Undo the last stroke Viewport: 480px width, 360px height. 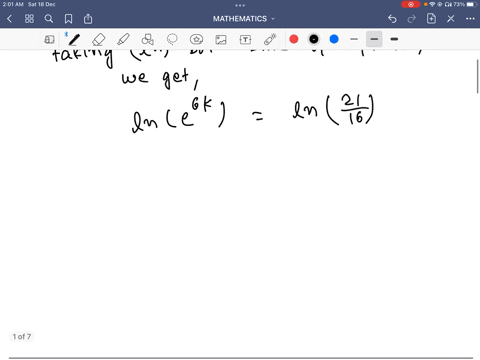(392, 19)
